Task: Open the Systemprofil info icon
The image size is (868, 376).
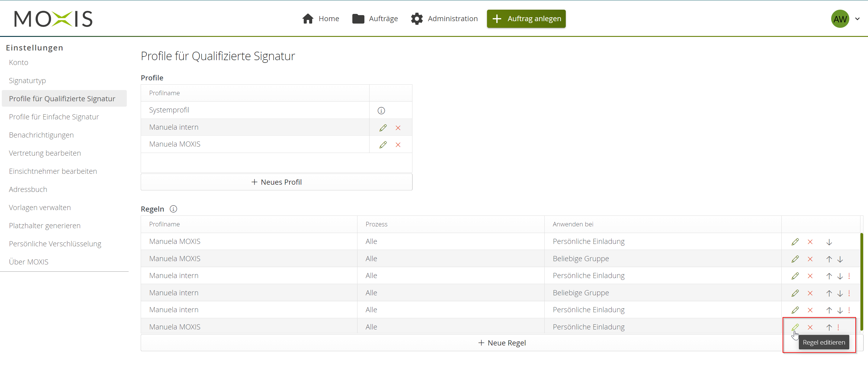Action: [x=381, y=111]
